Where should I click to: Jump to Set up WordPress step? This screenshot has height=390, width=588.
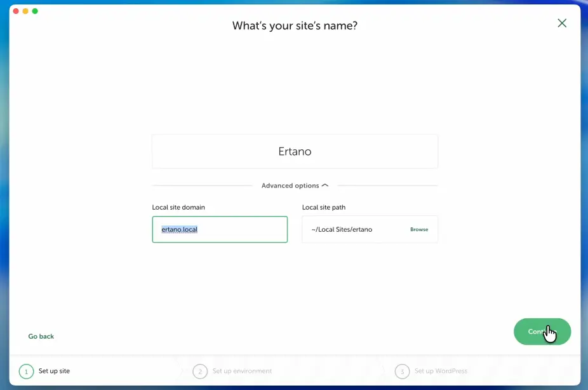441,371
